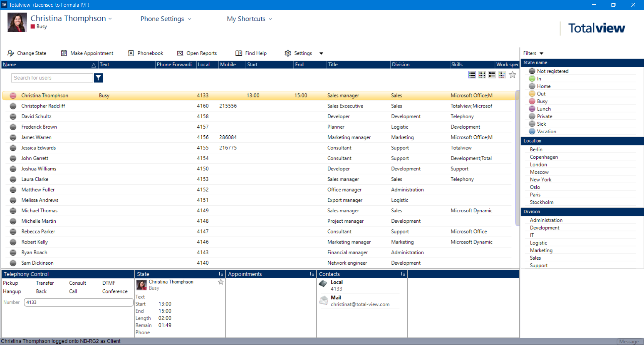Click the Open Reports chart icon

click(180, 53)
